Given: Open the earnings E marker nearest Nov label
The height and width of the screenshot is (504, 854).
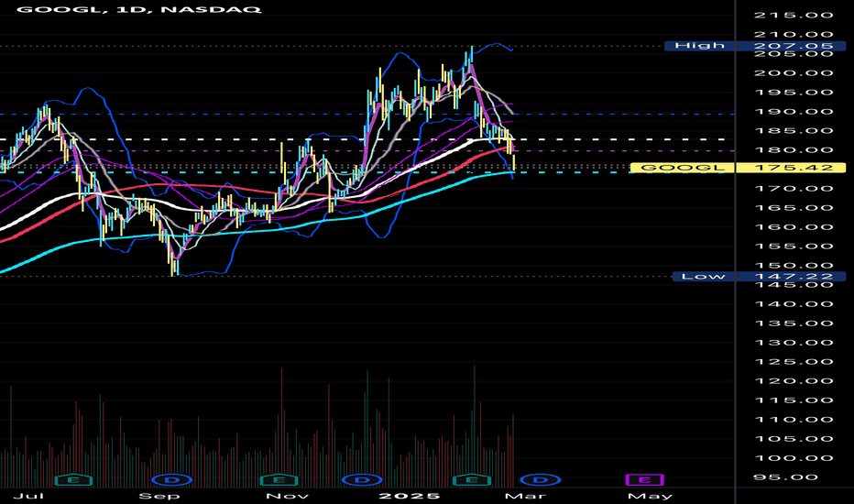Looking at the screenshot, I should pyautogui.click(x=279, y=480).
